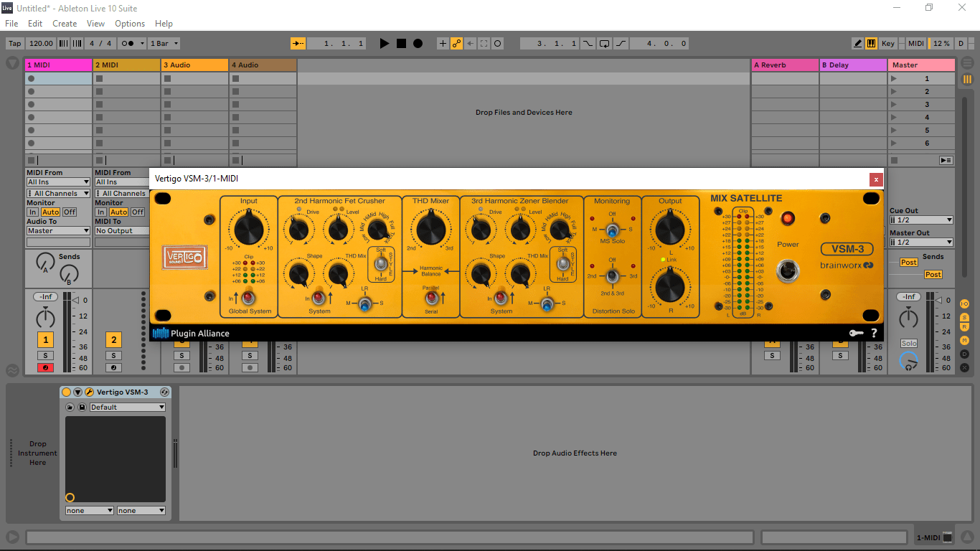Open Audio To 'Master' dropdown

pyautogui.click(x=58, y=231)
